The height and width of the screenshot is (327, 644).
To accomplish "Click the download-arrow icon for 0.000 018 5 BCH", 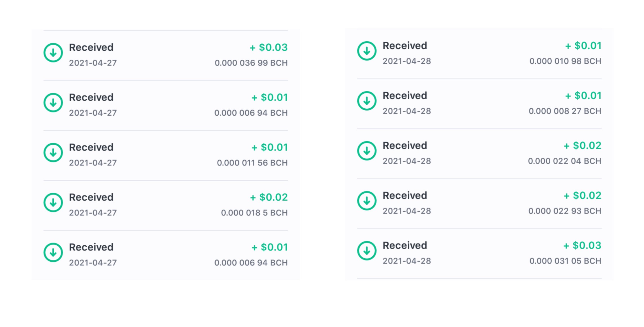I will (x=53, y=203).
